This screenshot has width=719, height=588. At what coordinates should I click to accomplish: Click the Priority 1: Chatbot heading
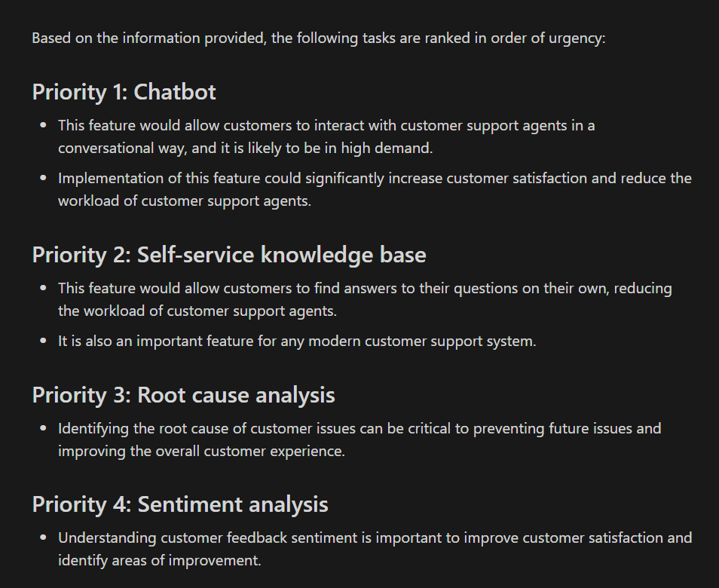[x=124, y=92]
